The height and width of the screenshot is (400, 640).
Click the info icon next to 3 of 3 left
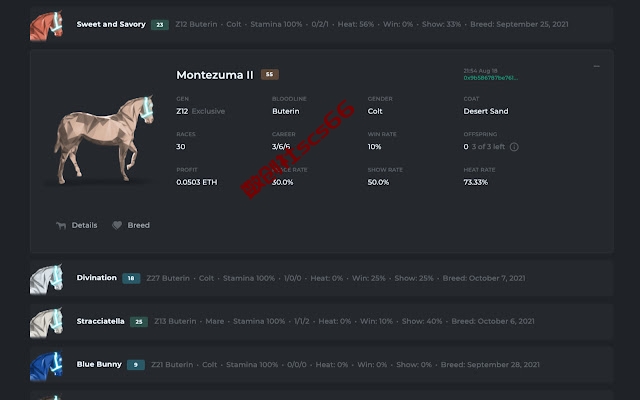point(514,147)
